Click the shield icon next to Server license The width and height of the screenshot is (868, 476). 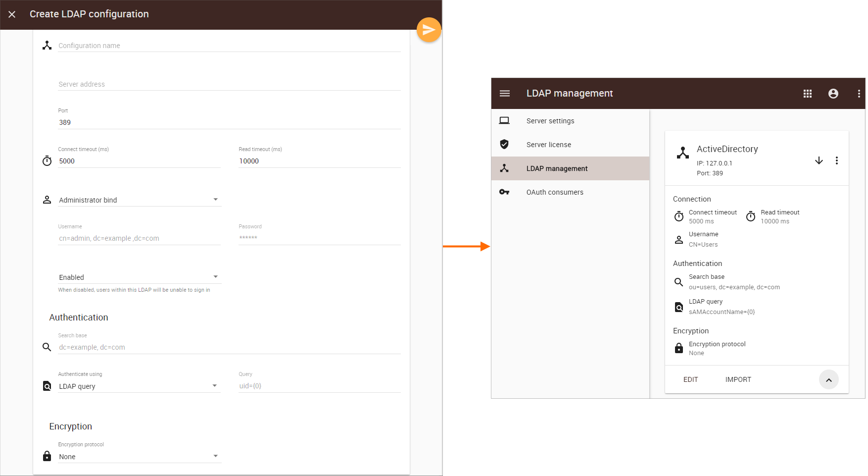[x=504, y=144]
